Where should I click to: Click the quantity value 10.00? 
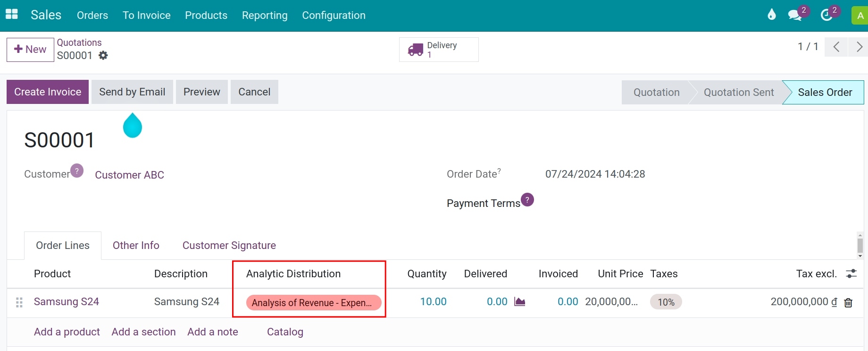pyautogui.click(x=433, y=301)
